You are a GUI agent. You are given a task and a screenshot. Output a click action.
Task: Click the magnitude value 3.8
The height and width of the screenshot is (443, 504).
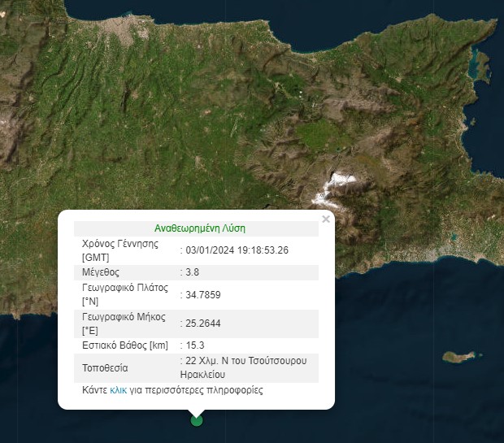[192, 272]
